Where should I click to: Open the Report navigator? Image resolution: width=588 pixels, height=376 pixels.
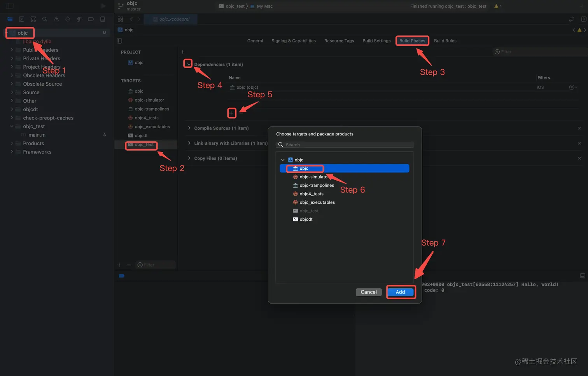click(x=103, y=19)
